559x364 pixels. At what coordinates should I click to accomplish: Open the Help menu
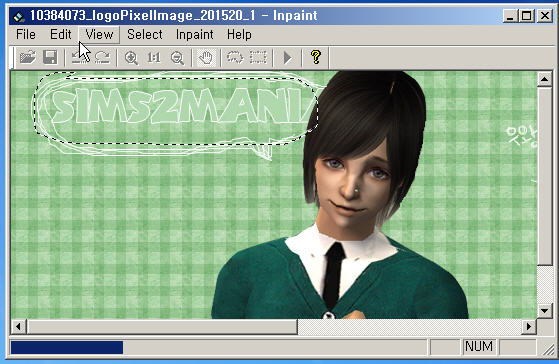[x=239, y=35]
